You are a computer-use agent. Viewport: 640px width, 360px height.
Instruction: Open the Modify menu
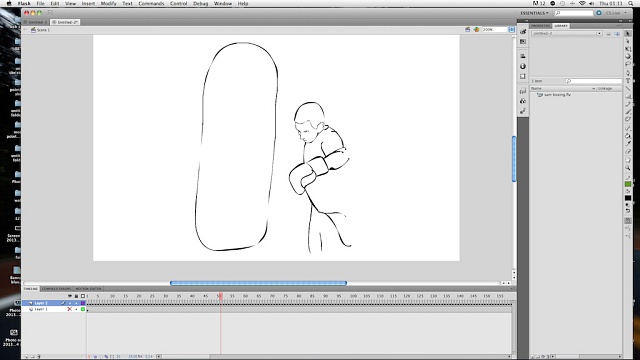109,3
